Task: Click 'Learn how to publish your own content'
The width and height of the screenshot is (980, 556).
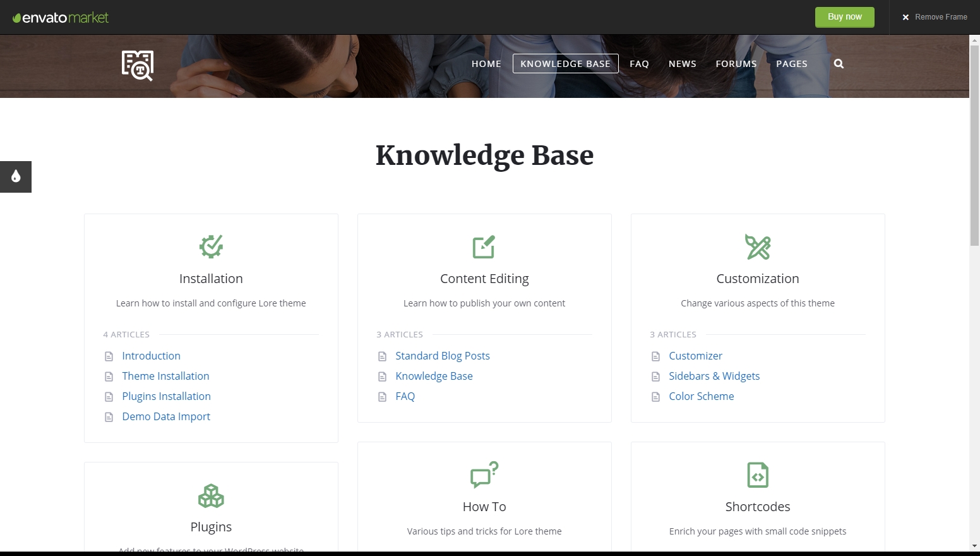Action: coord(484,303)
